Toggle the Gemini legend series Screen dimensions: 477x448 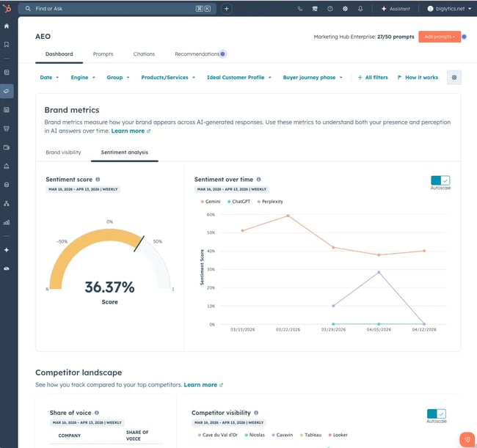pyautogui.click(x=211, y=202)
